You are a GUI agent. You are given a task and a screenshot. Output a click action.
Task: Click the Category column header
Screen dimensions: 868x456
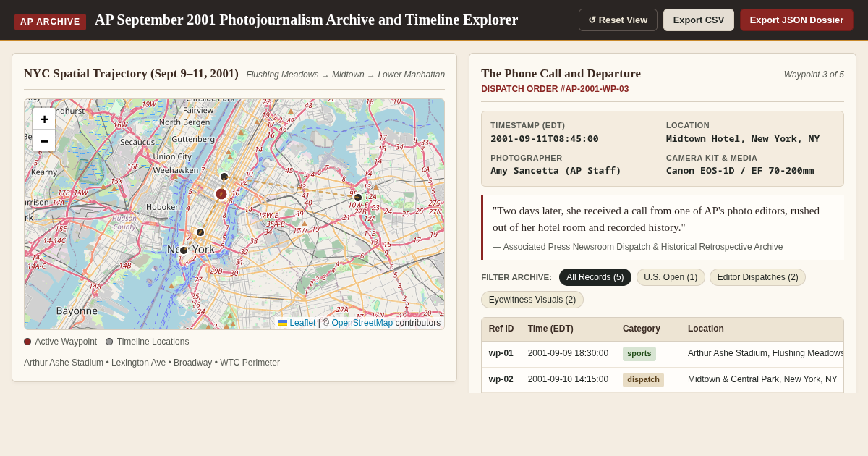click(x=642, y=329)
